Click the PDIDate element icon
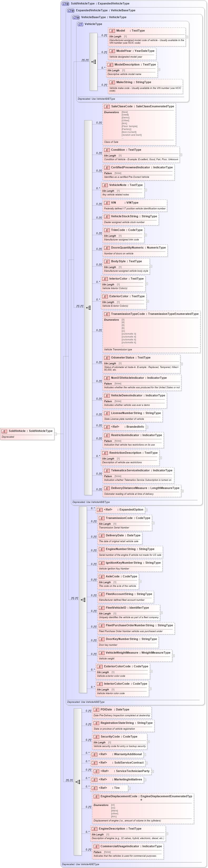Image resolution: width=208 pixels, height=868 pixels. (x=96, y=710)
